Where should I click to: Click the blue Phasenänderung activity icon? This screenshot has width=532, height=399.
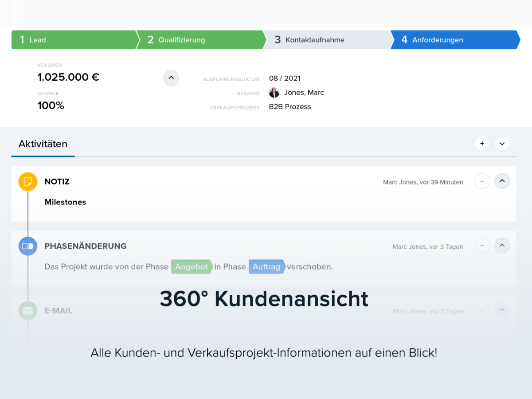tap(27, 246)
